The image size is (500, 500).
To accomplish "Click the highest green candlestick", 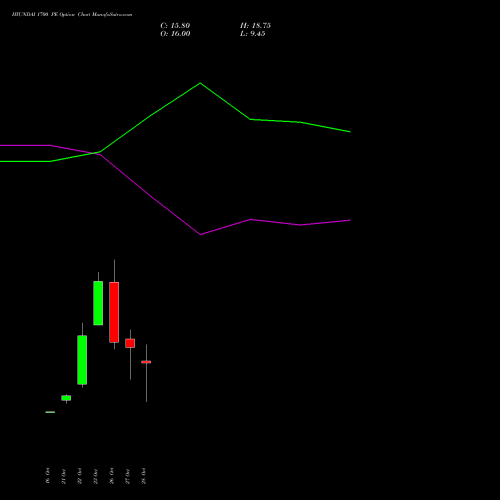I will click(98, 303).
